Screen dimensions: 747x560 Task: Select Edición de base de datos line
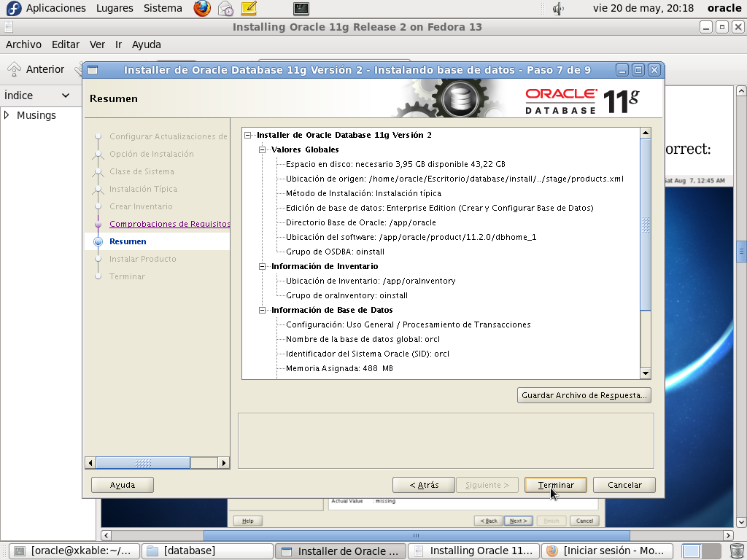439,208
